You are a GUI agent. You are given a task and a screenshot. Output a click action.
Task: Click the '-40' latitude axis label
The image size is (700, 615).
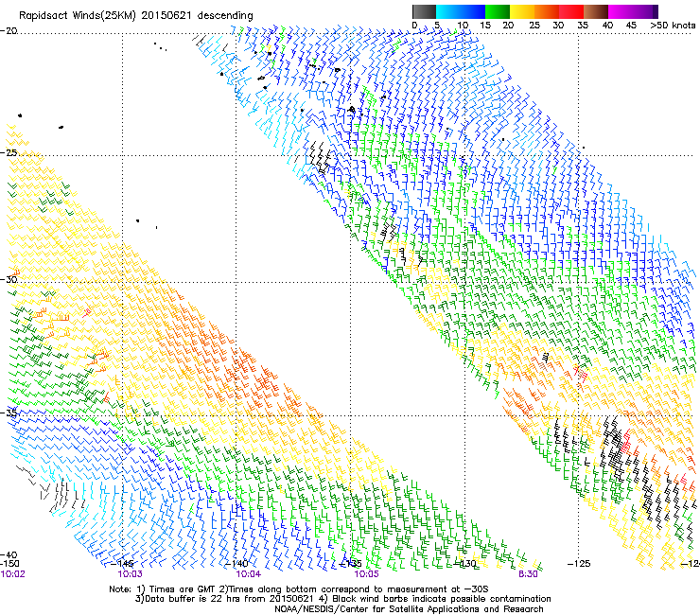(9, 555)
